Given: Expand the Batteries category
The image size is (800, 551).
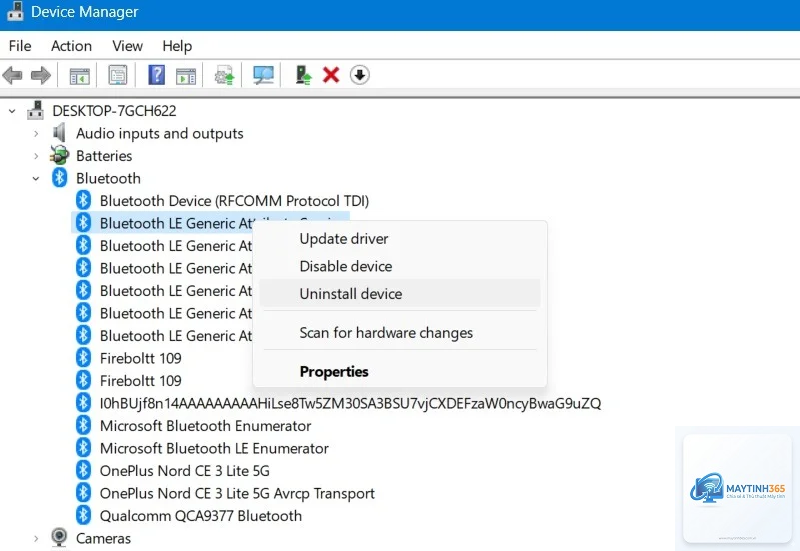Looking at the screenshot, I should 36,156.
